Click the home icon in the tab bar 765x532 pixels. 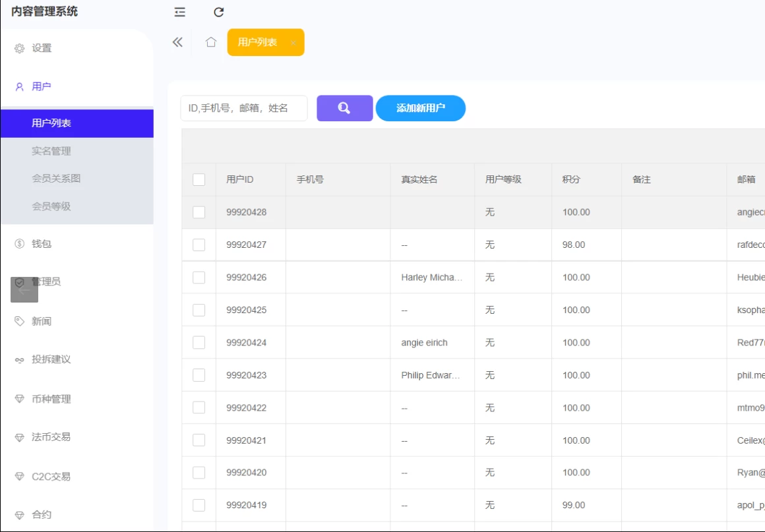point(210,42)
